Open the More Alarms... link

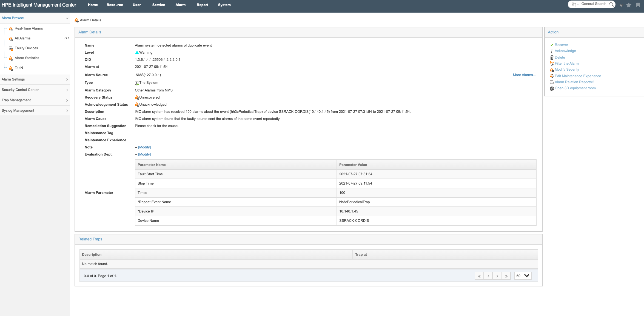pyautogui.click(x=524, y=75)
